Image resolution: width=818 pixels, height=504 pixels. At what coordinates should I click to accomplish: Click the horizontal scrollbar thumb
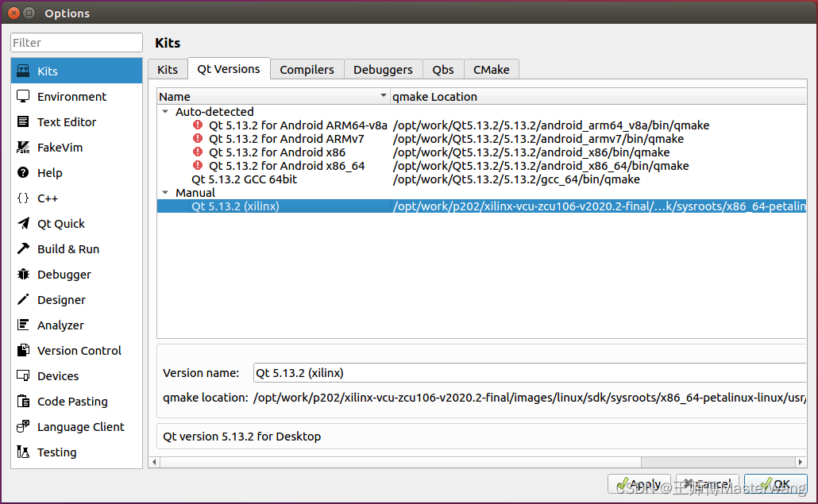(x=400, y=462)
